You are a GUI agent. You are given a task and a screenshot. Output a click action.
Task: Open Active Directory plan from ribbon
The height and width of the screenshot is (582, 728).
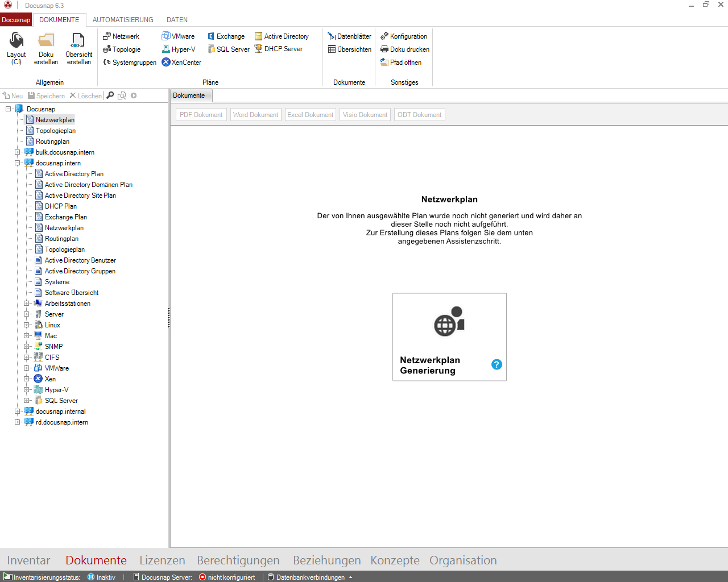282,36
